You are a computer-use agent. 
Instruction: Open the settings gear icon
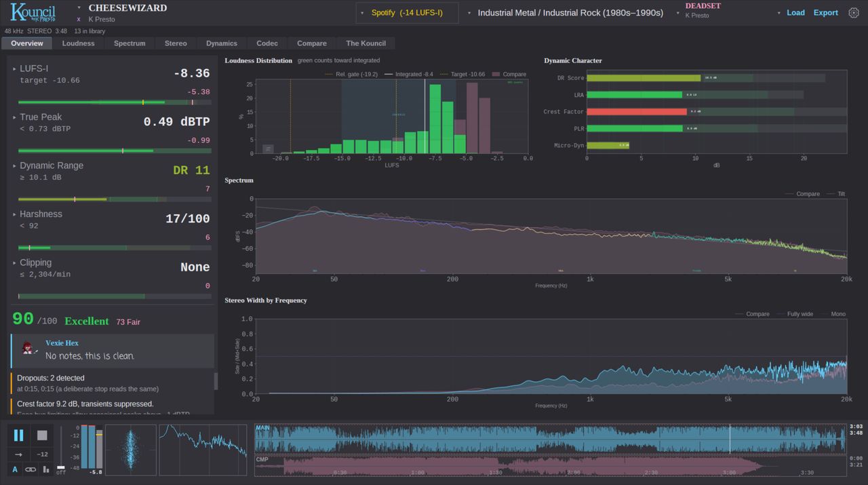coord(854,13)
